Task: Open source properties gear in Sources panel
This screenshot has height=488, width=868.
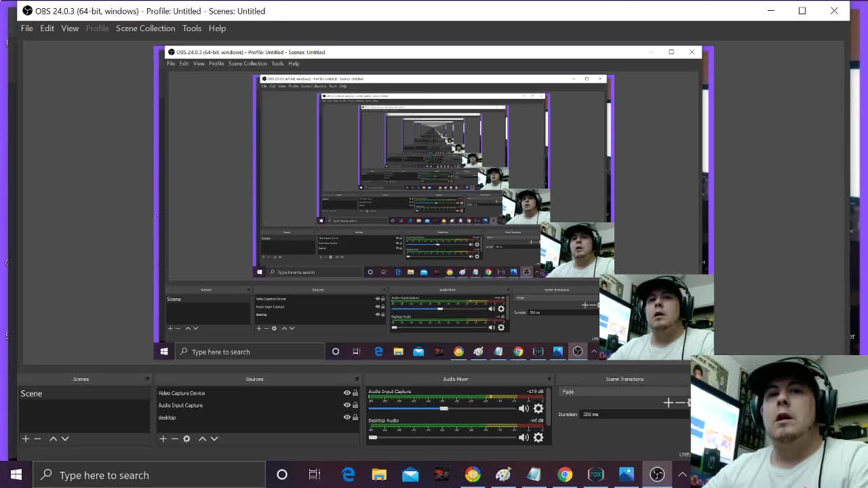Action: [186, 439]
